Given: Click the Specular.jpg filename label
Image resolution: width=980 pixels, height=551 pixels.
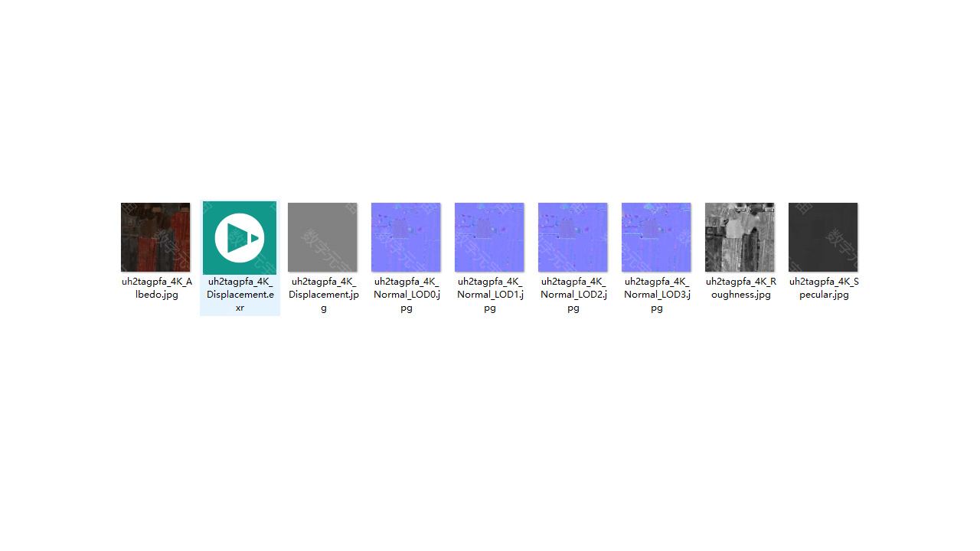Looking at the screenshot, I should (x=824, y=288).
